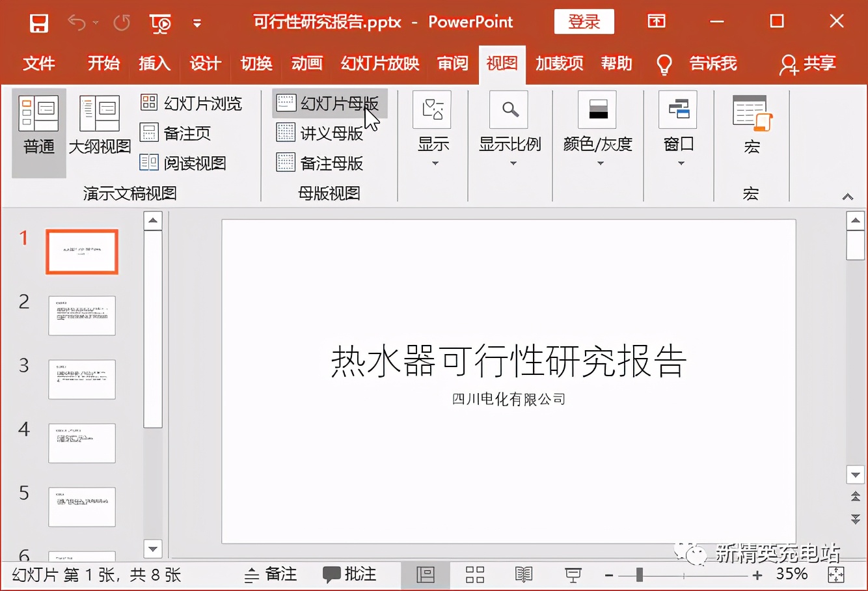Select slide 3 thumbnail in sidebar
The width and height of the screenshot is (868, 591).
pos(82,379)
